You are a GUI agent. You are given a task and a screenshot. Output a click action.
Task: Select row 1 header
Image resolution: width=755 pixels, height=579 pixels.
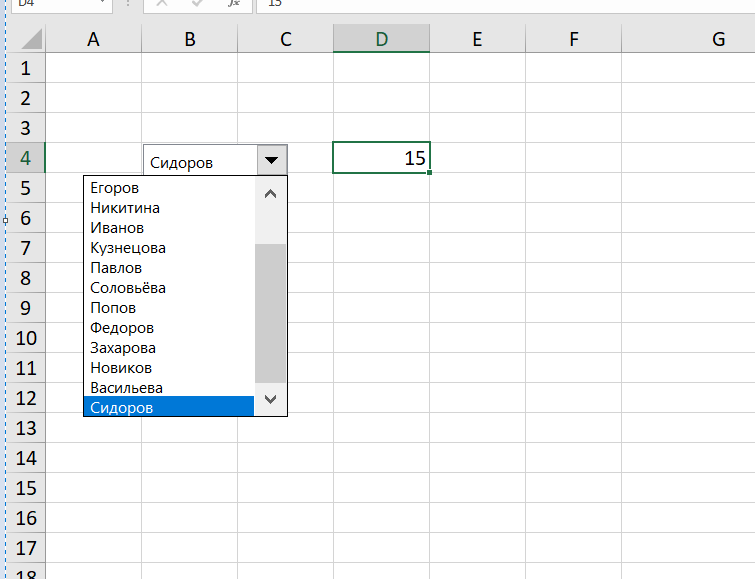pyautogui.click(x=26, y=68)
